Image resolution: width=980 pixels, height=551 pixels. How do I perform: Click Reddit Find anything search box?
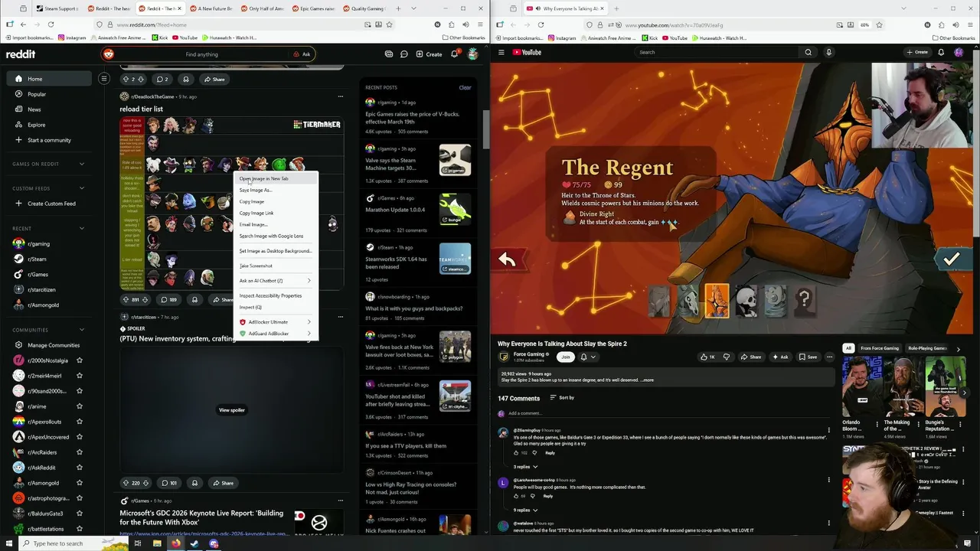[x=201, y=54]
